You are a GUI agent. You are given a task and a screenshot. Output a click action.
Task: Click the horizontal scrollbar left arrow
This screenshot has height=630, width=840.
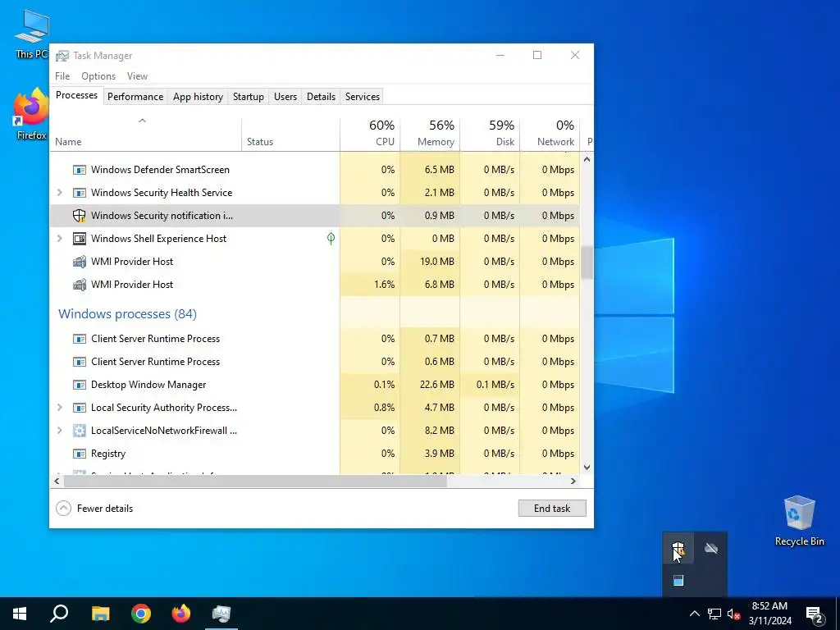pos(57,481)
